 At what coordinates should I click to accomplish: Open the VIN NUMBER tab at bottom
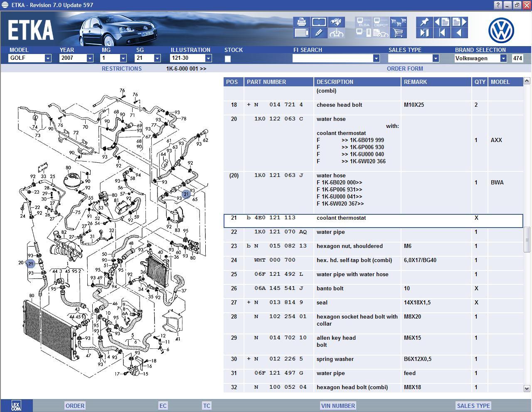(338, 406)
